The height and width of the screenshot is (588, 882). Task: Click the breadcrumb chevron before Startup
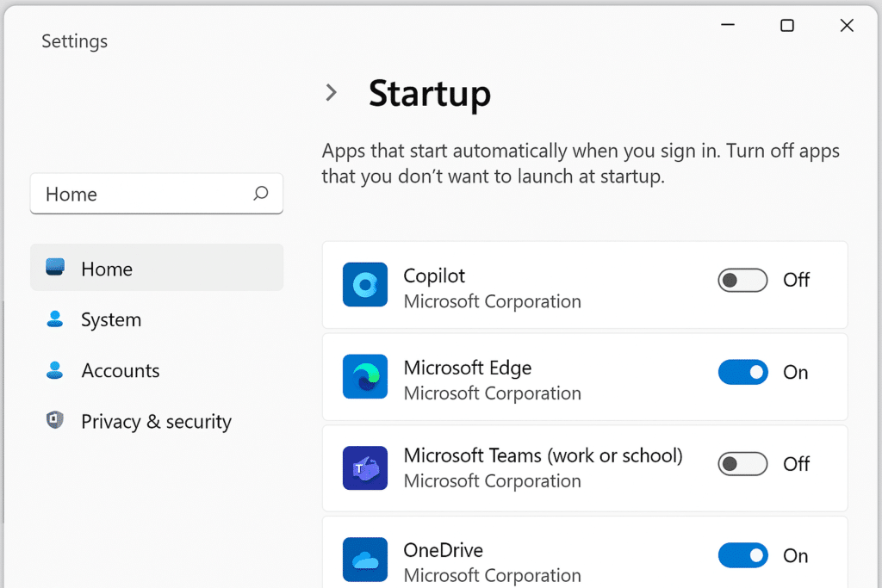coord(332,92)
